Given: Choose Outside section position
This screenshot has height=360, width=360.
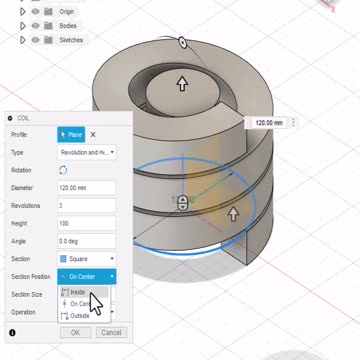Looking at the screenshot, I should (x=83, y=316).
